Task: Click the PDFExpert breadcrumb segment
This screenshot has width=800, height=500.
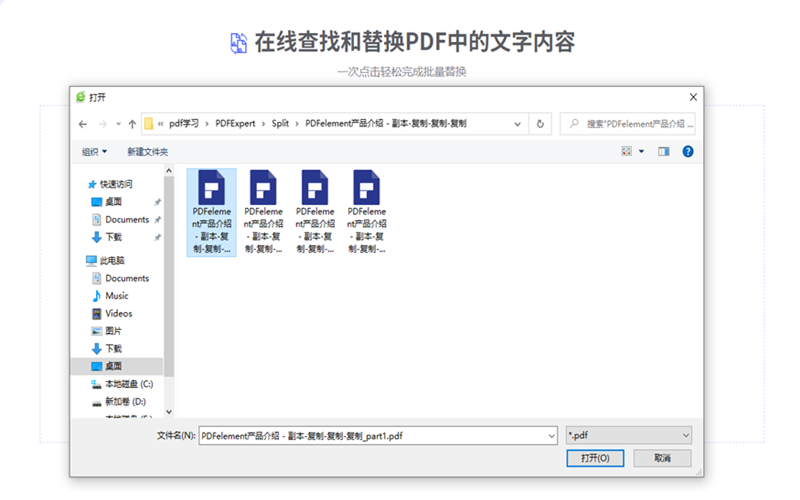Action: click(x=236, y=124)
